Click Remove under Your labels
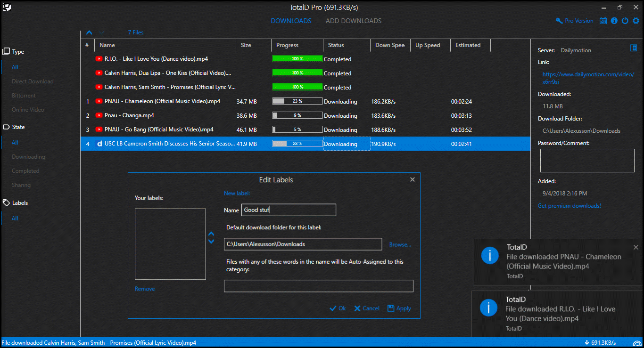Image resolution: width=644 pixels, height=348 pixels. click(145, 289)
